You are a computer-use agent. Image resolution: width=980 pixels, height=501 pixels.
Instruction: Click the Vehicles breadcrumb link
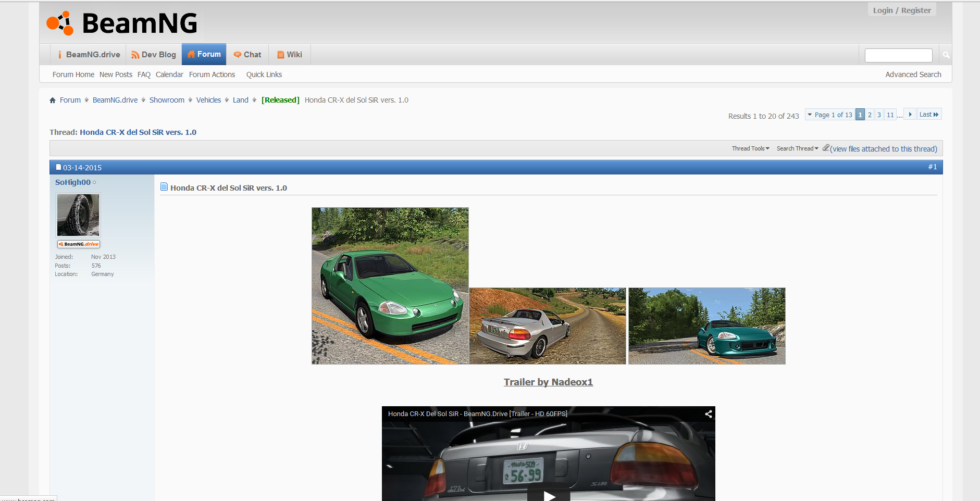click(x=208, y=100)
